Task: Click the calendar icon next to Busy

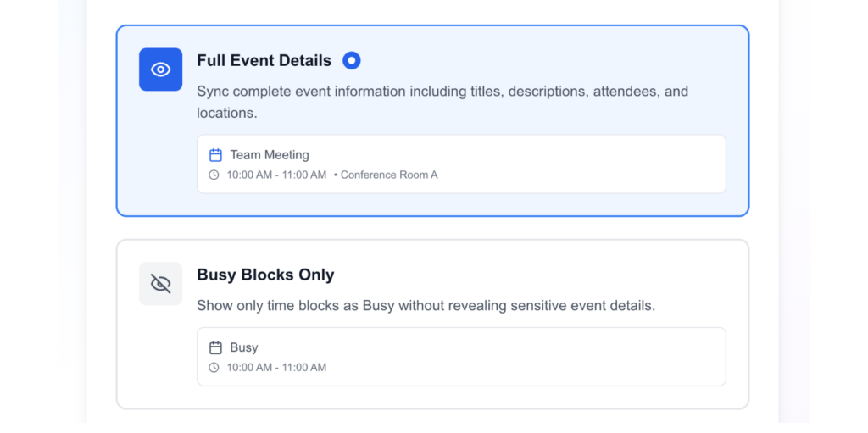Action: point(215,347)
